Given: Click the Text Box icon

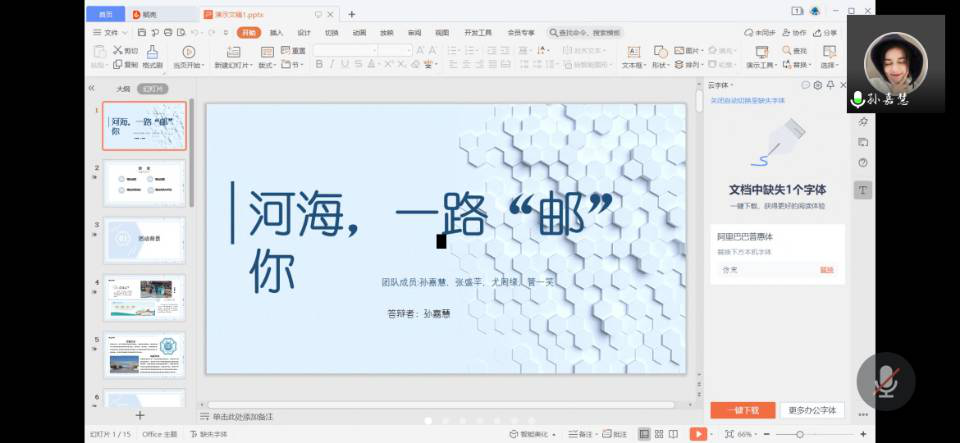Looking at the screenshot, I should (632, 51).
